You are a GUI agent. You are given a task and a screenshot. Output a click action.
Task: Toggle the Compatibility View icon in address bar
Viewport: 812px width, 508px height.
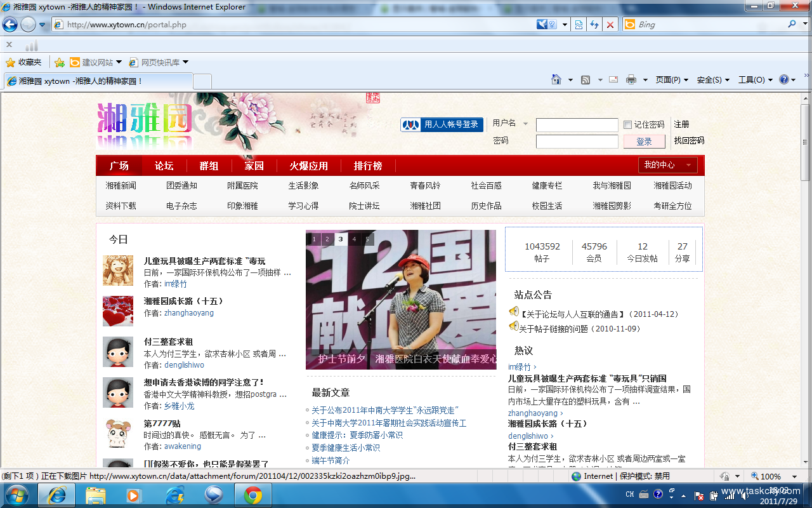click(x=579, y=25)
